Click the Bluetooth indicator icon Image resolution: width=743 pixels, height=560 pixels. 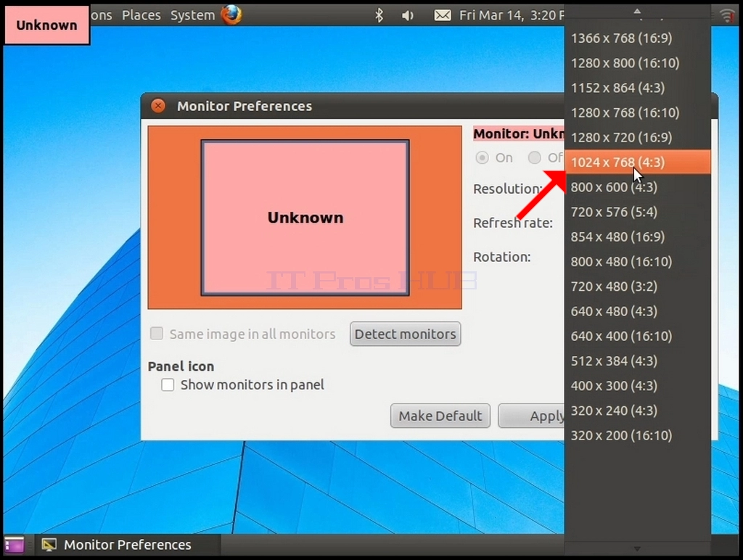[x=379, y=16]
